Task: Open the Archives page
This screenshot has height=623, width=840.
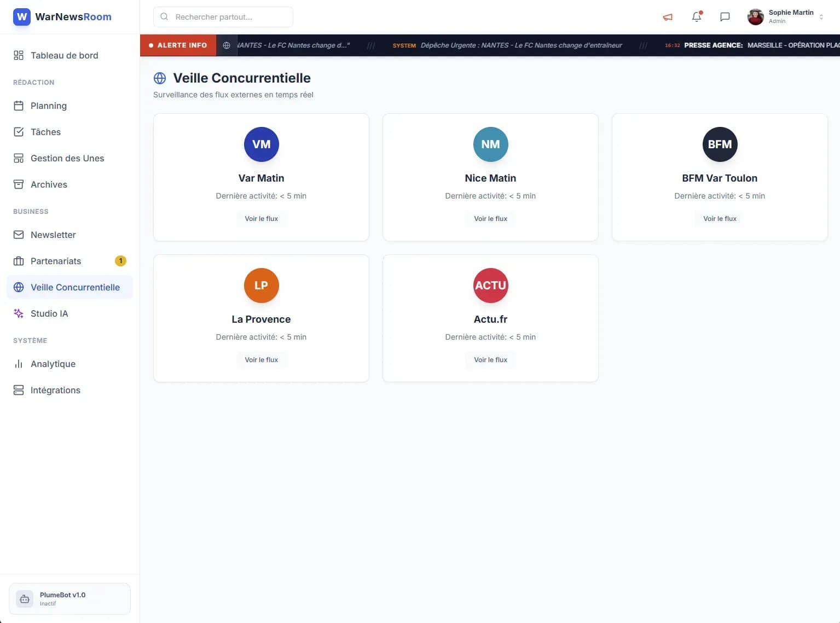Action: (69, 184)
